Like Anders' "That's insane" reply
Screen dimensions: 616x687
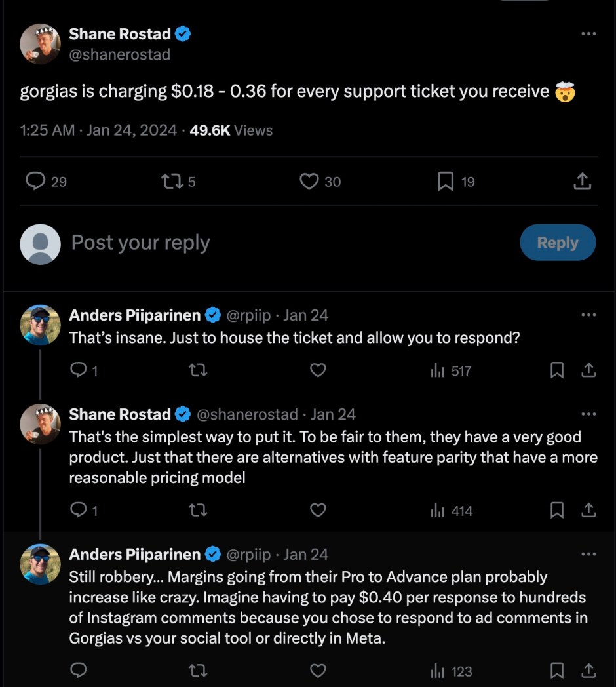coord(318,371)
